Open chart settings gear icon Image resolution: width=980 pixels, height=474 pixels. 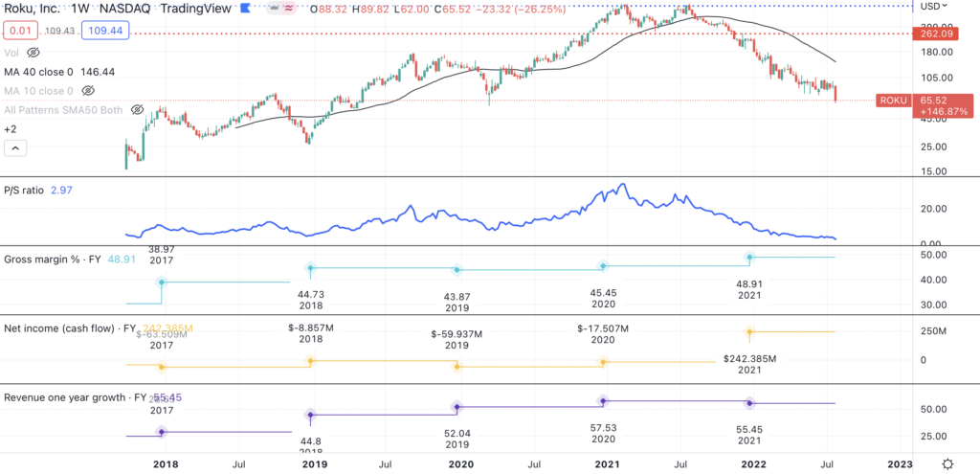[947, 464]
